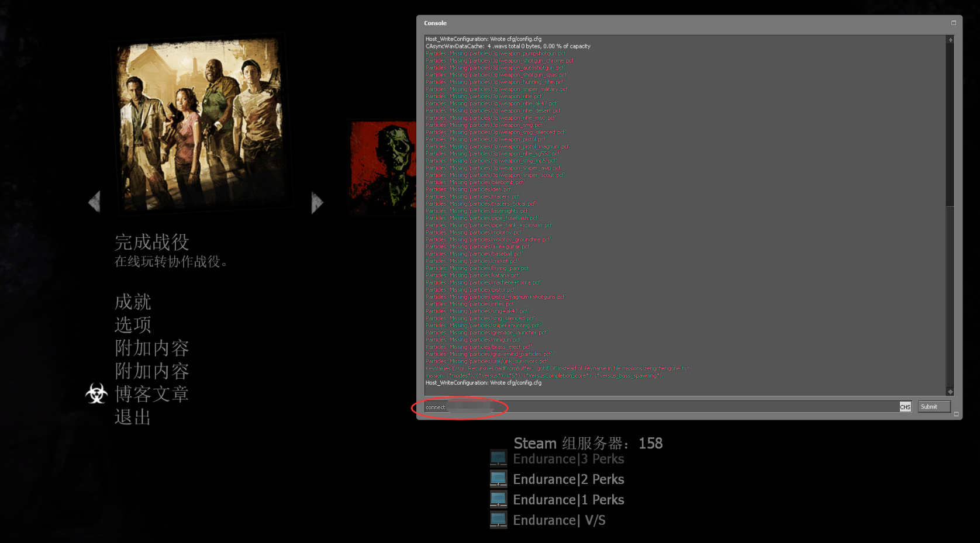Focus the console command input field
The height and width of the screenshot is (543, 980).
[x=661, y=407]
